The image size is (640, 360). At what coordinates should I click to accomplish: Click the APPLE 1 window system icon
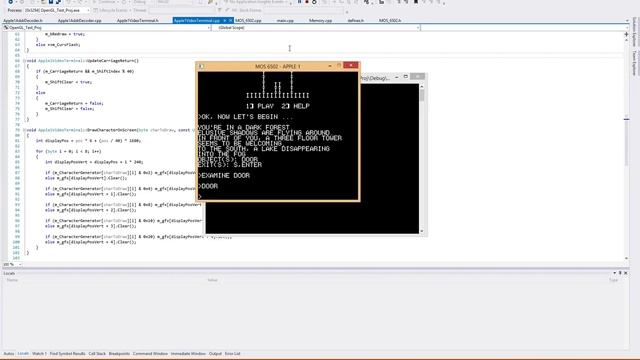point(201,66)
